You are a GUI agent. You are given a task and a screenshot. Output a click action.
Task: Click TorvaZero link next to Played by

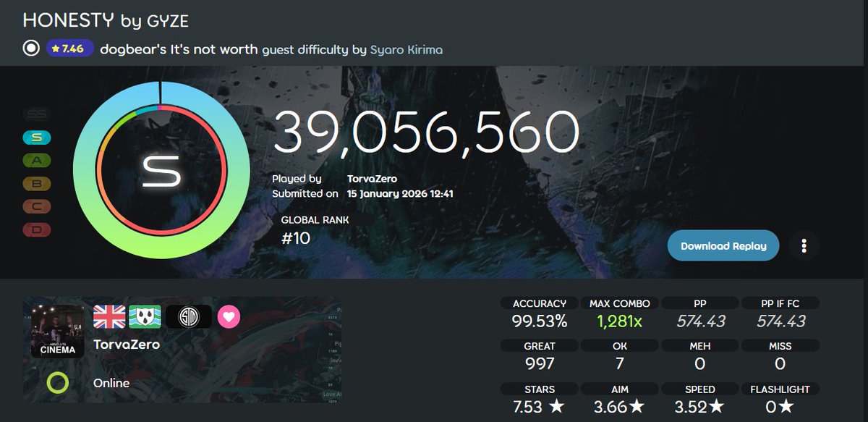(372, 179)
